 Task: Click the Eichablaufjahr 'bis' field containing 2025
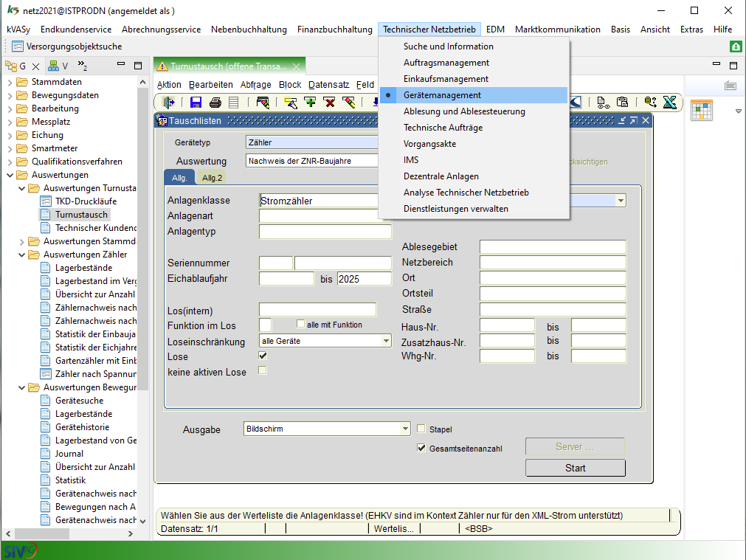(x=364, y=279)
